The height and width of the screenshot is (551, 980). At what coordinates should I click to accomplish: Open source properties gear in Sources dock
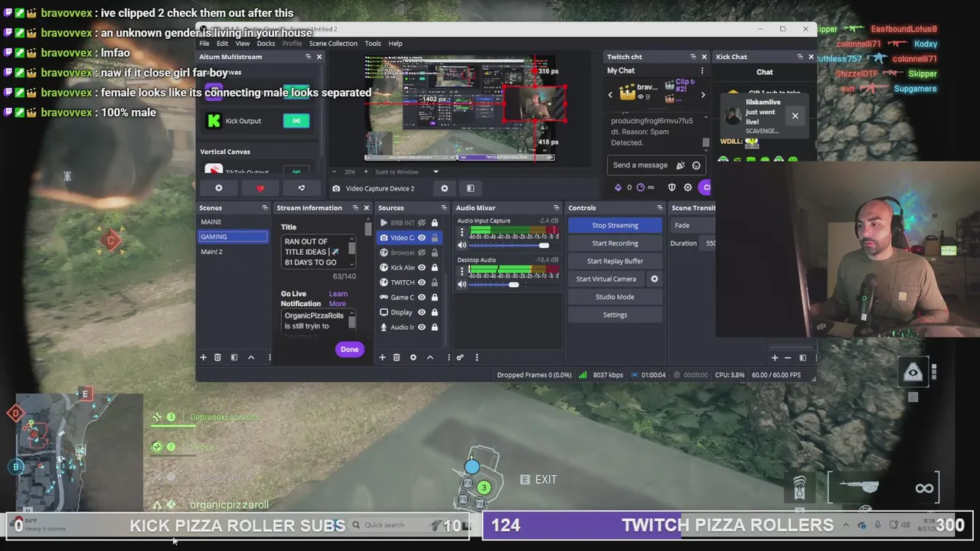413,357
